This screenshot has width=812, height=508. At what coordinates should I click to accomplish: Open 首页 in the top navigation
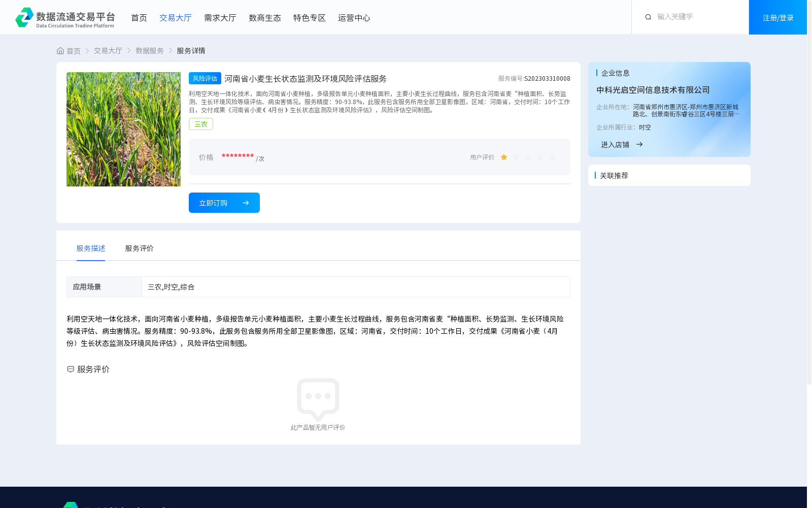point(139,18)
